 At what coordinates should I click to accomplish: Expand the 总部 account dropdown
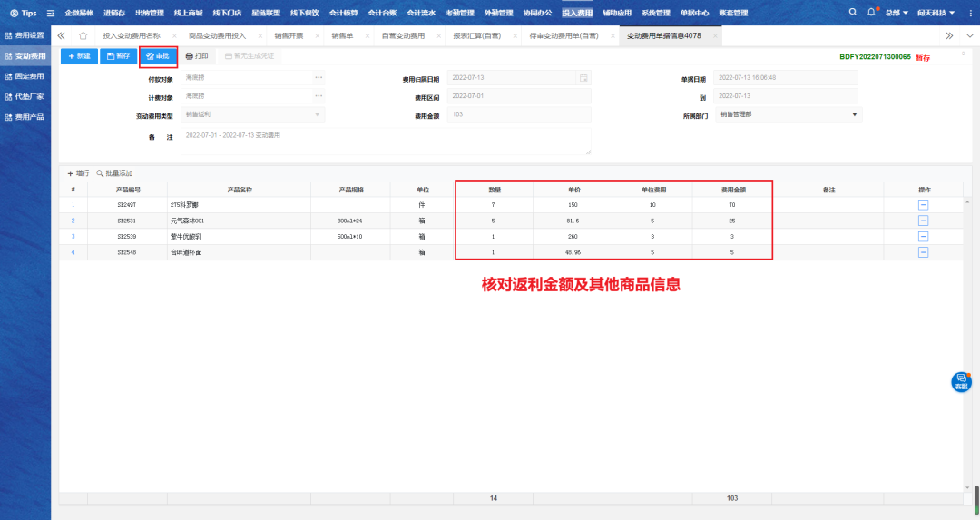897,13
